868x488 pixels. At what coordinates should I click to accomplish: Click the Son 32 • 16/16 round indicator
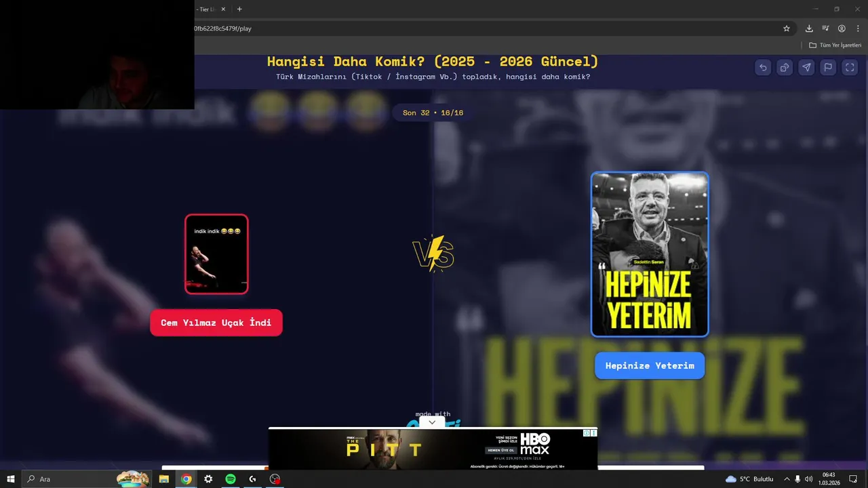coord(433,113)
